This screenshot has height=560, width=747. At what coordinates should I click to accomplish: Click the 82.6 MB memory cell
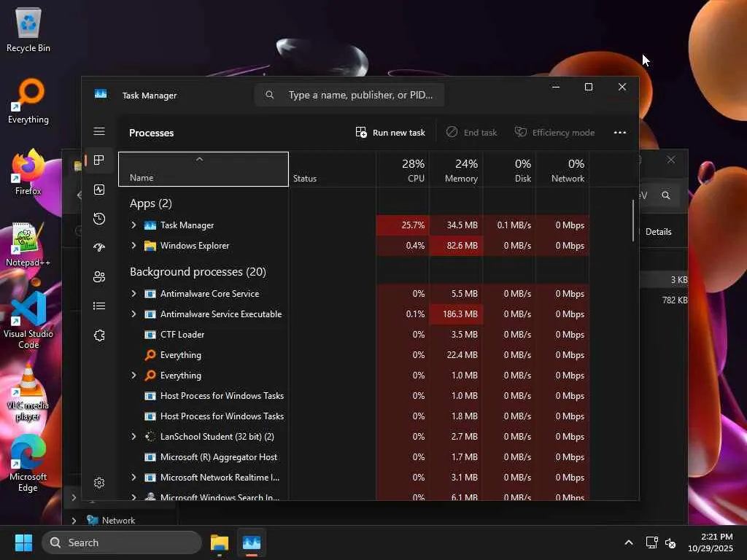tap(456, 245)
